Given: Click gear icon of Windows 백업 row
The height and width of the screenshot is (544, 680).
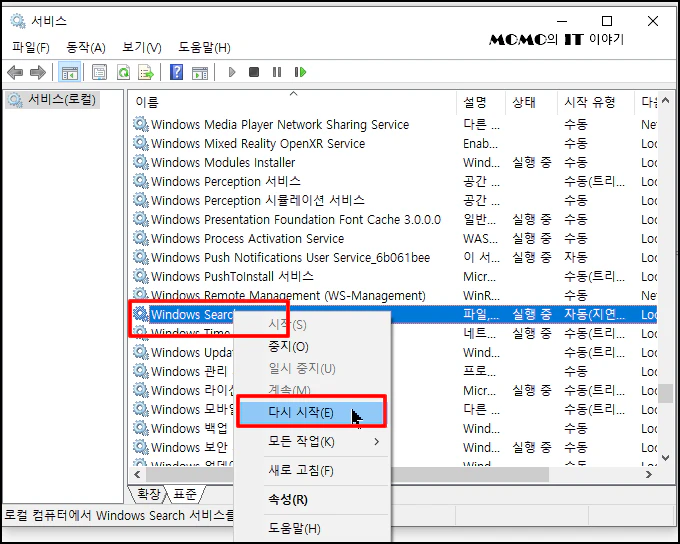Looking at the screenshot, I should pos(141,428).
